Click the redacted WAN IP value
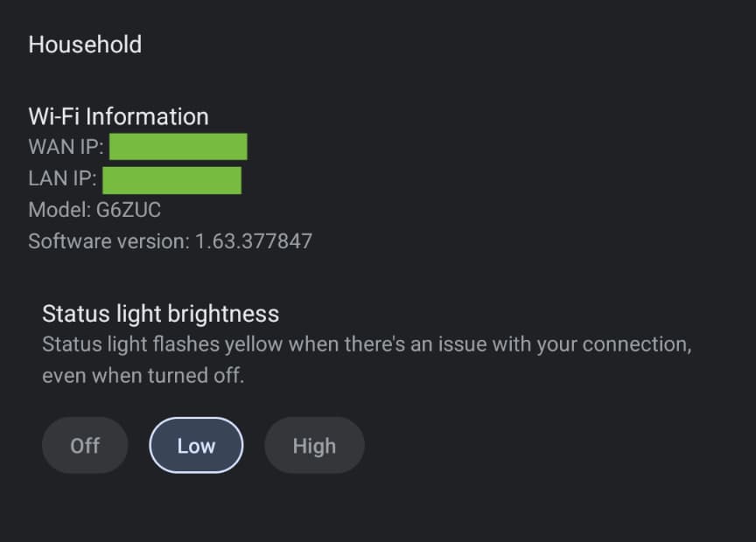 178,147
